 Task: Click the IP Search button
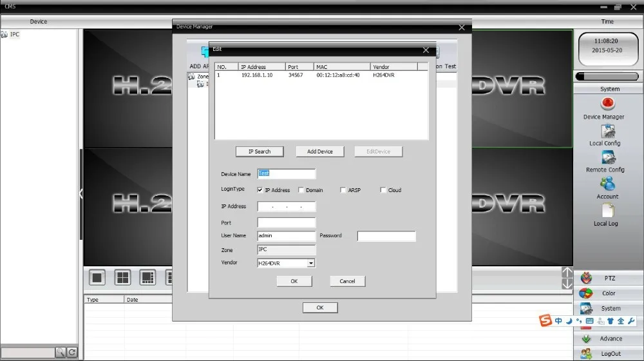260,151
